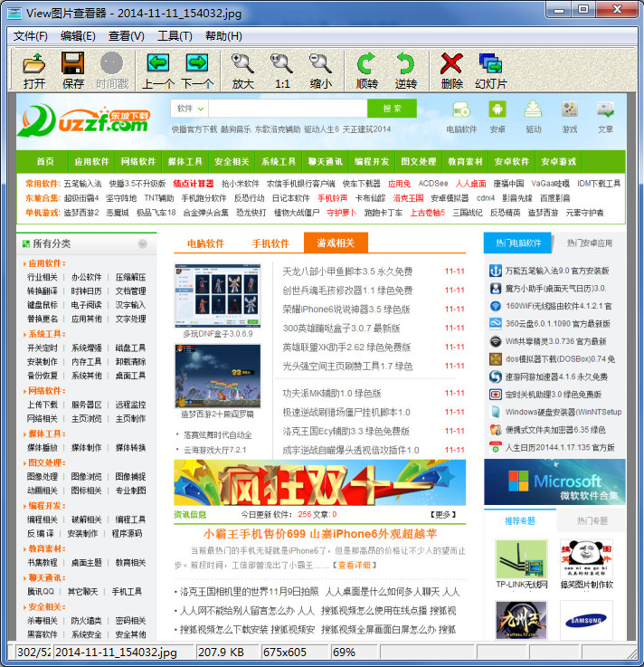This screenshot has width=644, height=667.
Task: Click the 多玩DNF盒子3.0.6.9 thumbnail
Action: 218,296
